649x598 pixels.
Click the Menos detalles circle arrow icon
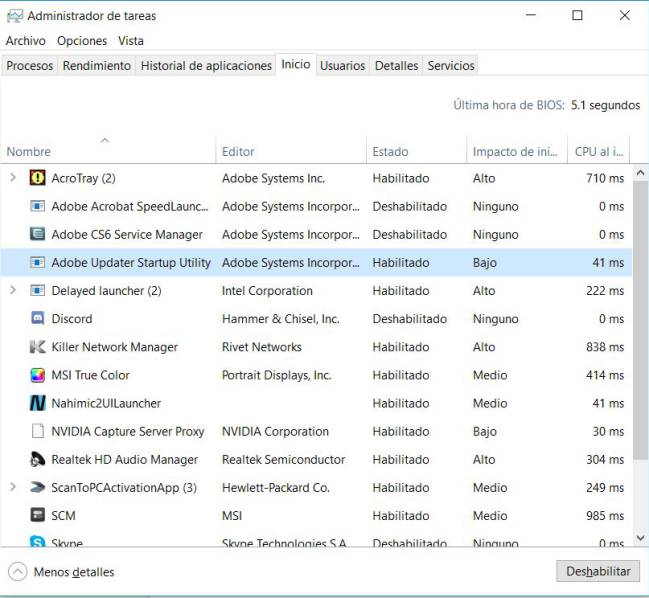(17, 572)
